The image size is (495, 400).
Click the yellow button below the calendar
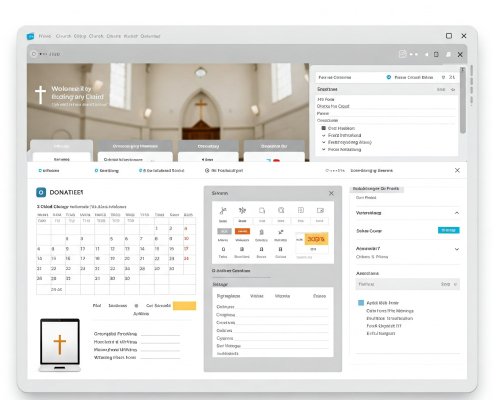pos(184,306)
